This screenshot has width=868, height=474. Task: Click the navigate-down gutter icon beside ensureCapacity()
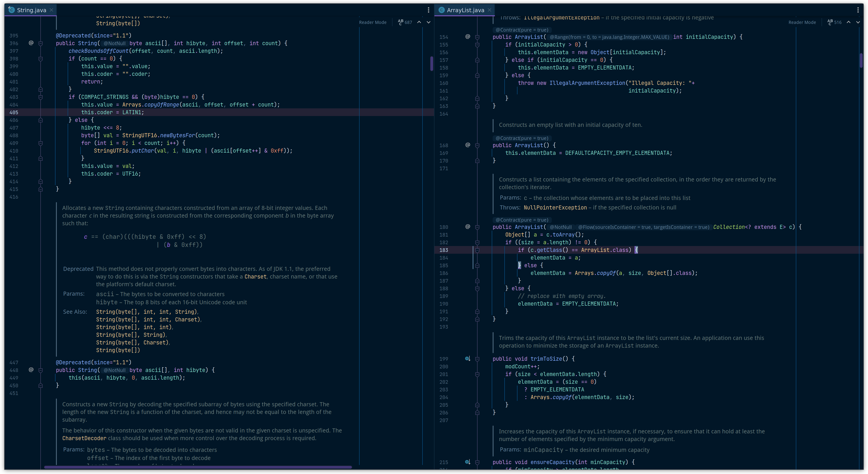click(467, 462)
